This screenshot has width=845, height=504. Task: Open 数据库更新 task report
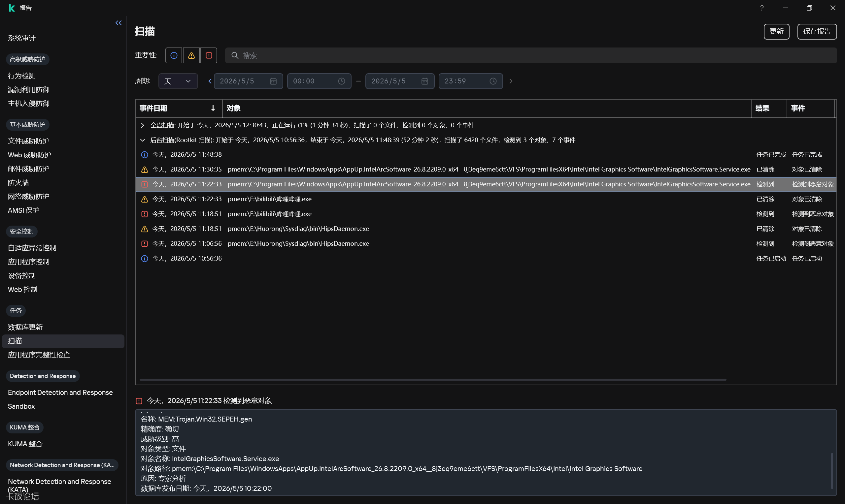click(25, 327)
